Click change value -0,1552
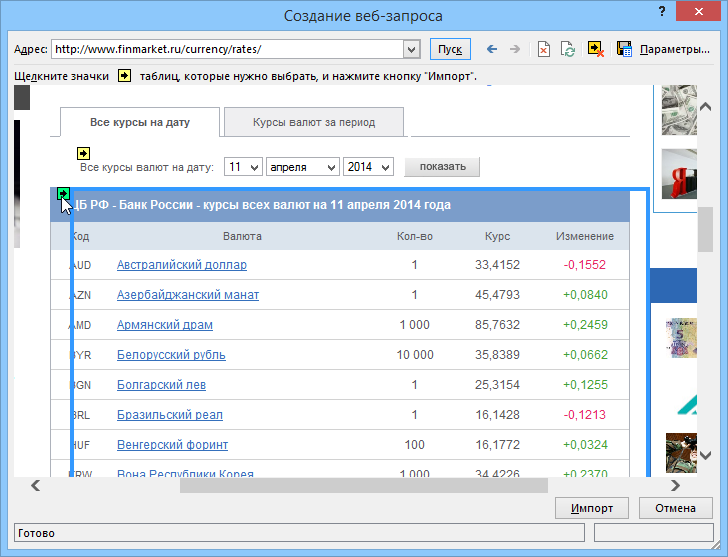The width and height of the screenshot is (728, 557). (585, 265)
